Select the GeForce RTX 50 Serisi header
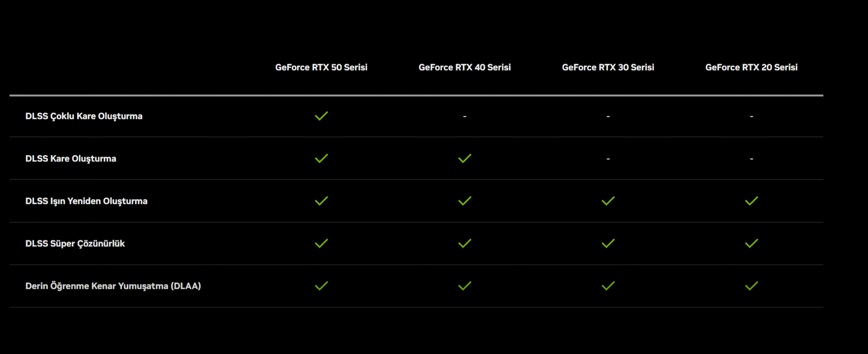868x354 pixels. tap(321, 67)
